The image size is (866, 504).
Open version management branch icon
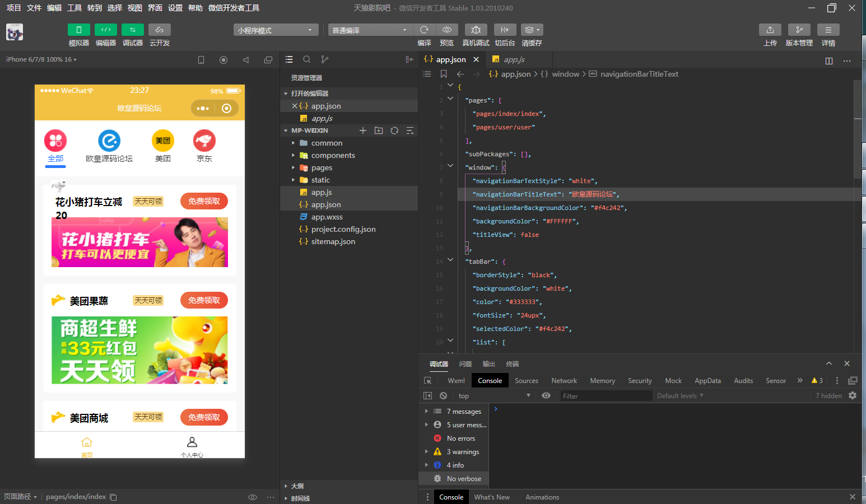(799, 30)
